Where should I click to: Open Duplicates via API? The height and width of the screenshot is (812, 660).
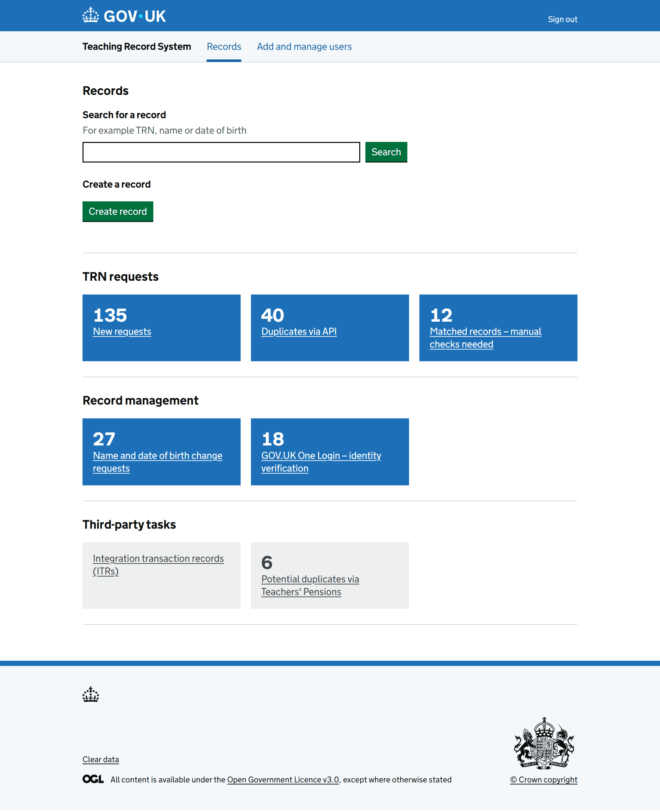(299, 331)
